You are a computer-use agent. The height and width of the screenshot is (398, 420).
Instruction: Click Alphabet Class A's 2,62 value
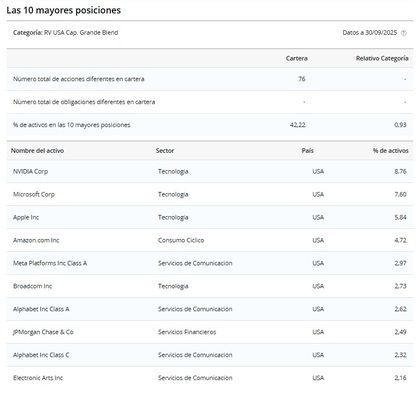(x=400, y=309)
